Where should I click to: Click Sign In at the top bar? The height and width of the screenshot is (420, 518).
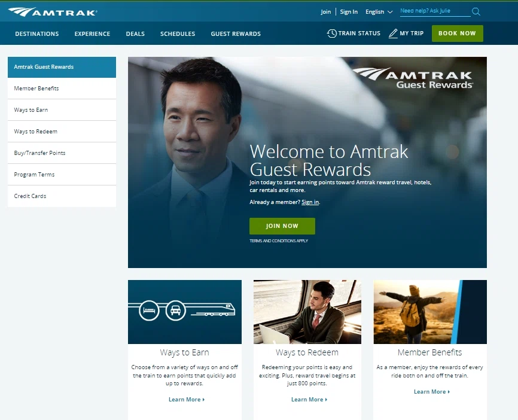(x=349, y=11)
